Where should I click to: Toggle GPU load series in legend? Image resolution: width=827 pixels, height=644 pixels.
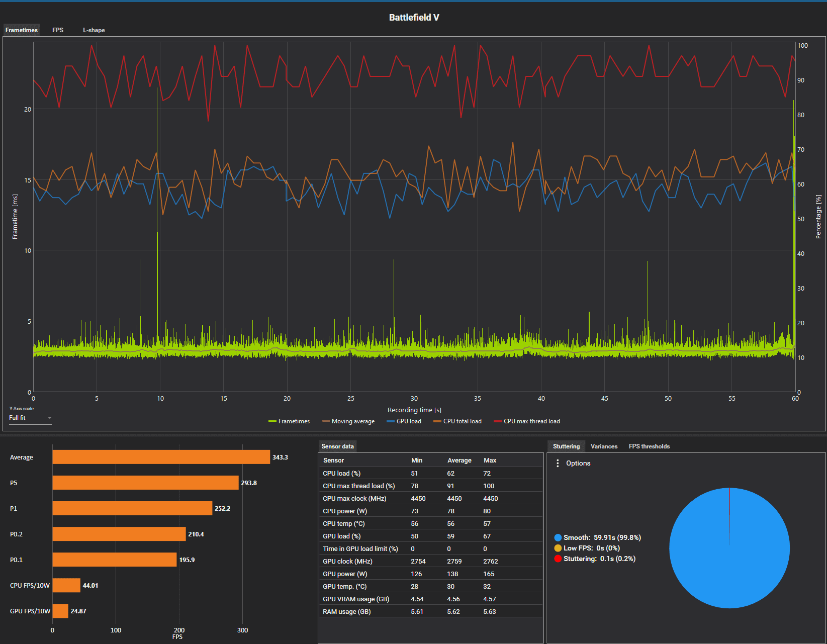(x=404, y=421)
